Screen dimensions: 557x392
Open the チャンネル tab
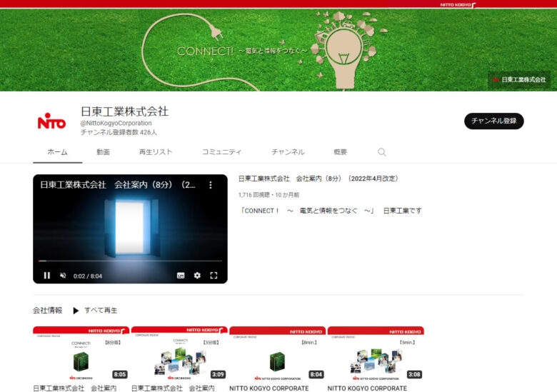coord(288,152)
